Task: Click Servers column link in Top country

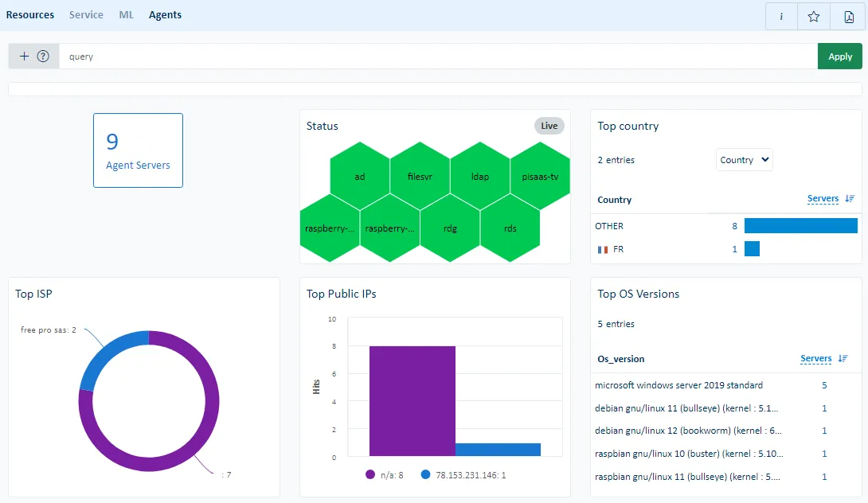Action: click(823, 199)
